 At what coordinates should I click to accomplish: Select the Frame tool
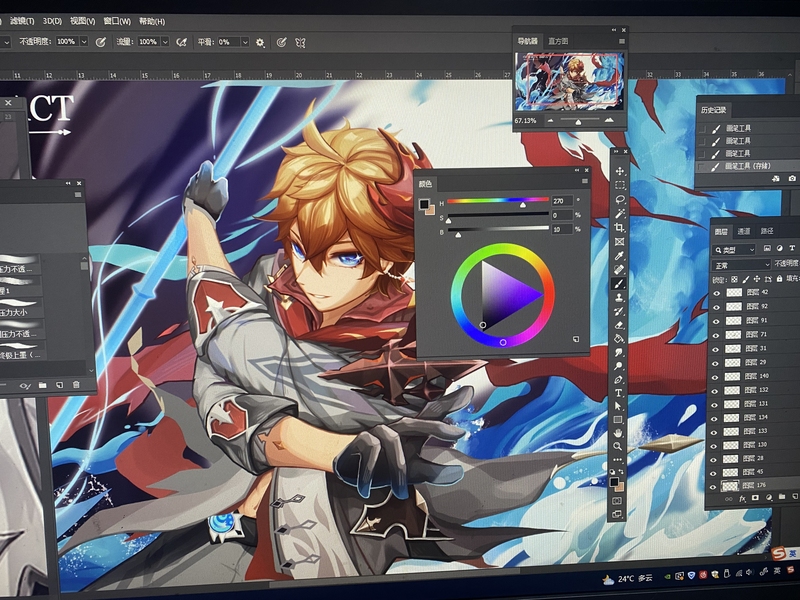pyautogui.click(x=619, y=242)
